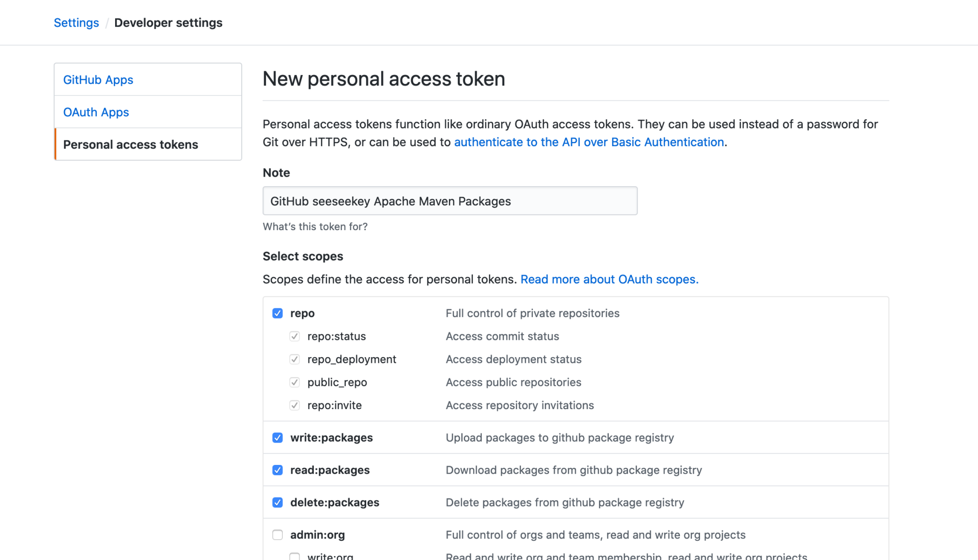Viewport: 978px width, 560px height.
Task: Switch to the OAuth Apps section
Action: (96, 112)
